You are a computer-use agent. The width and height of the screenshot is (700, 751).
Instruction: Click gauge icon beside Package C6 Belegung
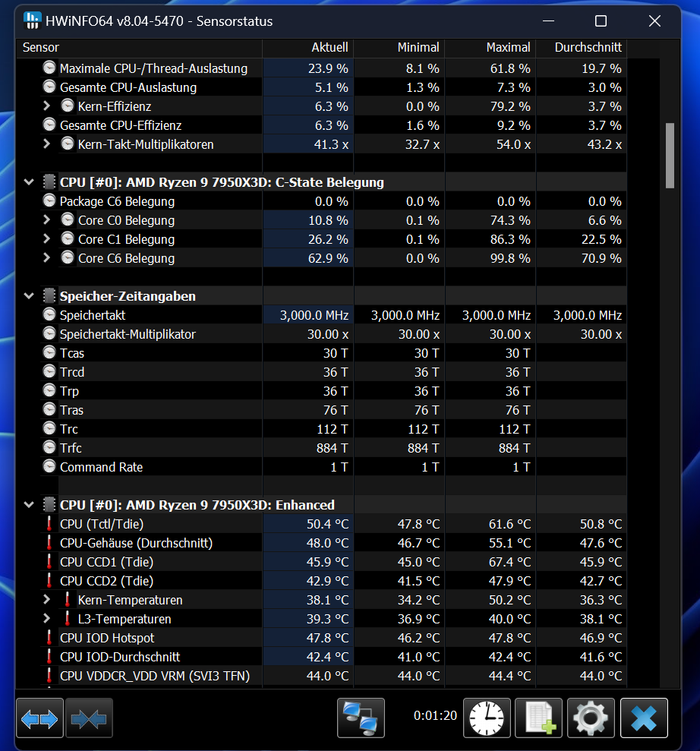[x=49, y=200]
